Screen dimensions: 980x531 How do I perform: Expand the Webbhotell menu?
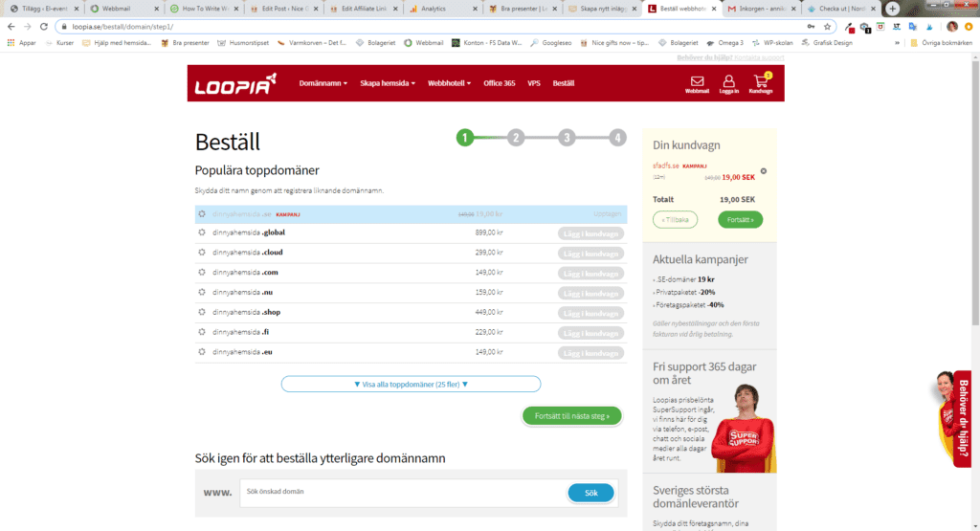(x=449, y=83)
